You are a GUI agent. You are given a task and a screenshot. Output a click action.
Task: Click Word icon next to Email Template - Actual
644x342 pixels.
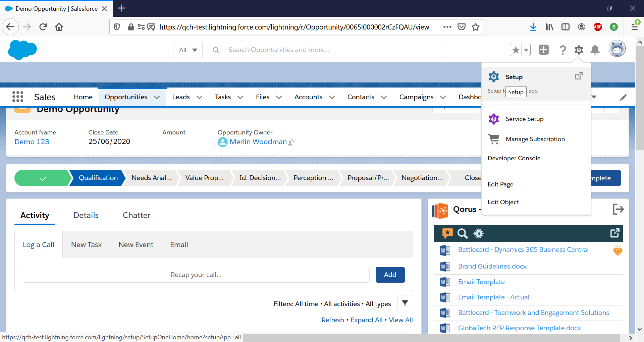445,297
